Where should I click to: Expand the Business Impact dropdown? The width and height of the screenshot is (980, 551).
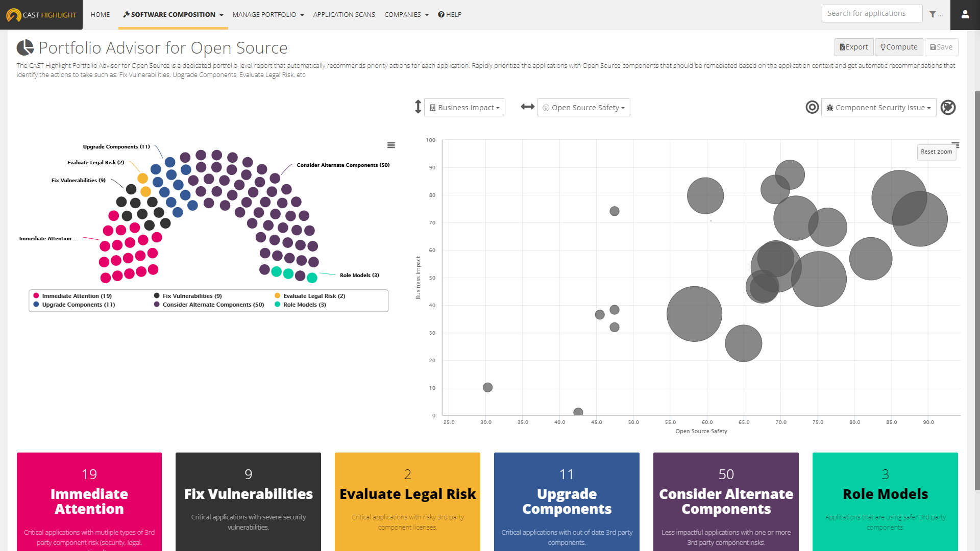tap(464, 108)
